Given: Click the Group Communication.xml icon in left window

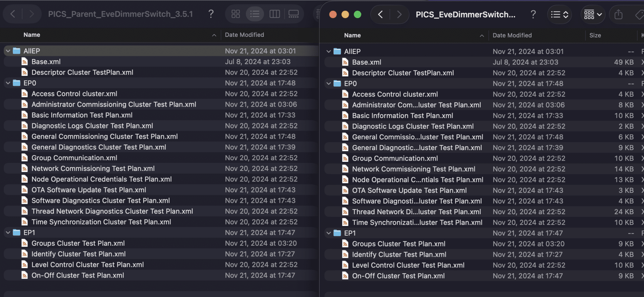Looking at the screenshot, I should [24, 158].
